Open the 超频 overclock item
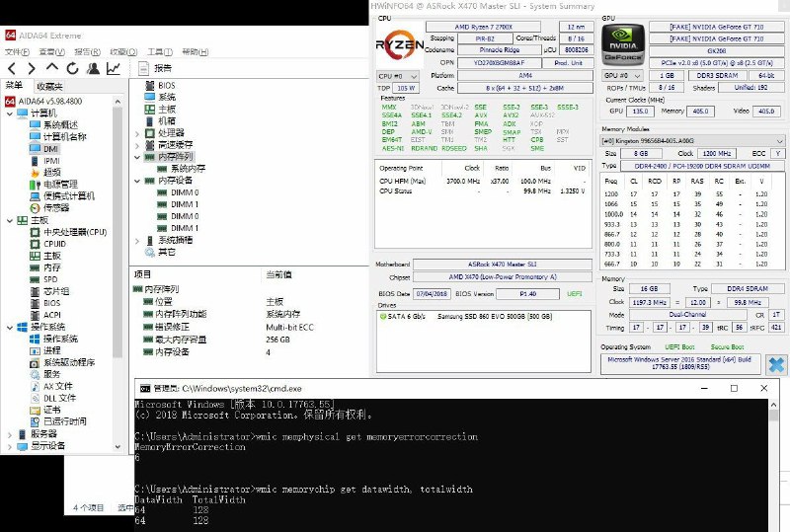Image resolution: width=790 pixels, height=532 pixels. click(x=52, y=173)
